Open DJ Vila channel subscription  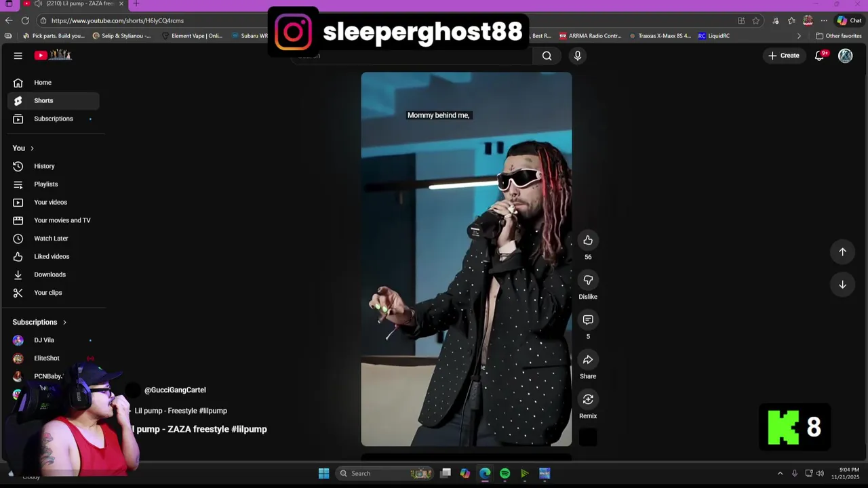click(54, 340)
